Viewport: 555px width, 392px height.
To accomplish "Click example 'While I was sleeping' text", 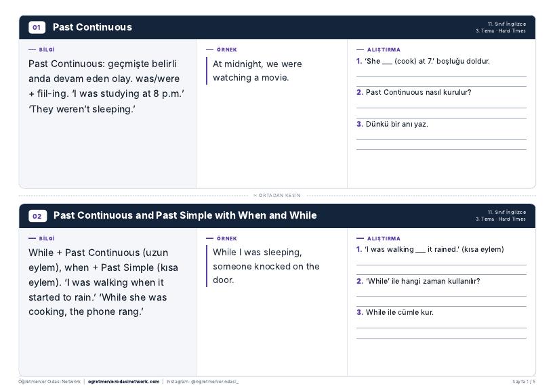I will pyautogui.click(x=266, y=266).
